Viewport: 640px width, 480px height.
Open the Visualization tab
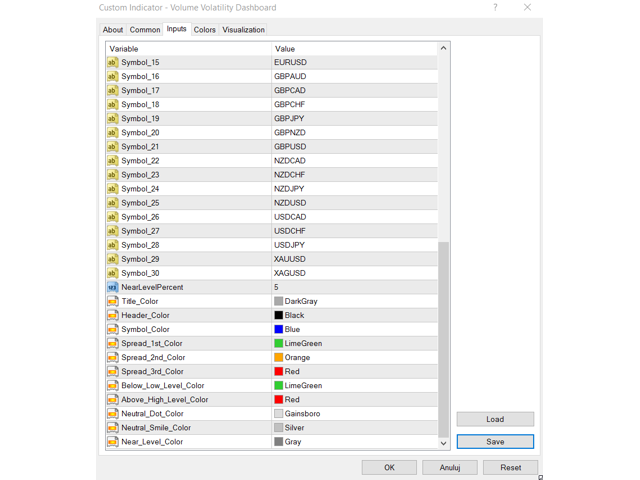[243, 30]
